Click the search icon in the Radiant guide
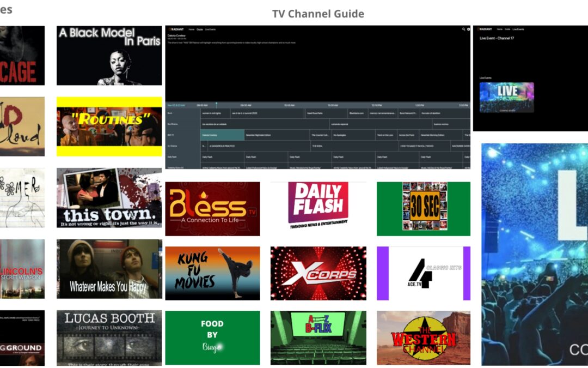Viewport: 588px width, 368px height. tap(463, 29)
